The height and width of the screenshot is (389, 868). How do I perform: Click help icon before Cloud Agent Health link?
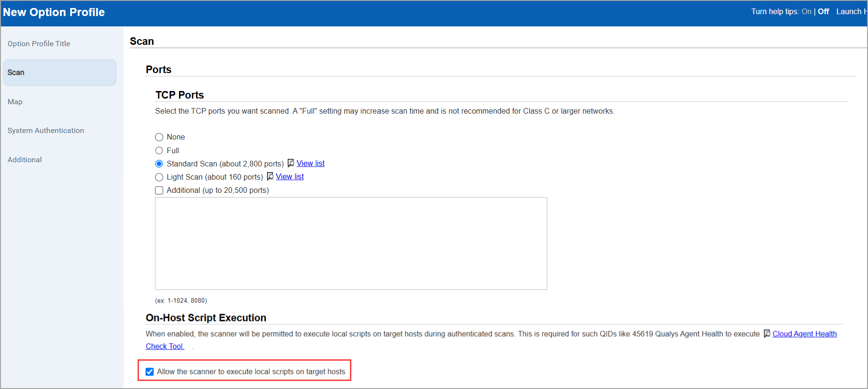[x=767, y=333]
